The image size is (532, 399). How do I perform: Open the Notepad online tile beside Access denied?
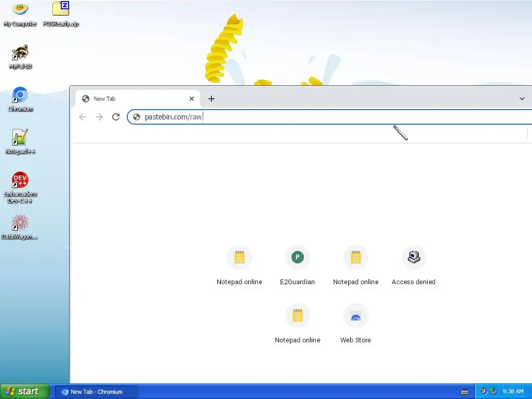tap(355, 266)
